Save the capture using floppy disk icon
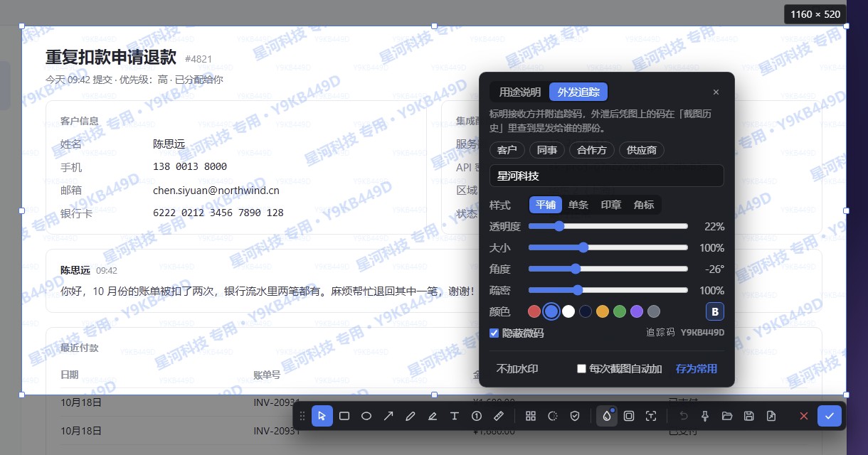 749,416
